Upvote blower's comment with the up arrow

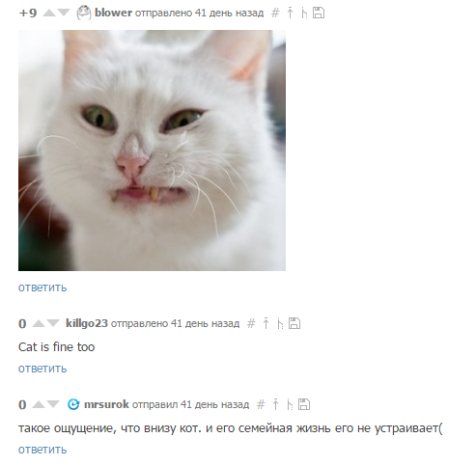tap(49, 13)
